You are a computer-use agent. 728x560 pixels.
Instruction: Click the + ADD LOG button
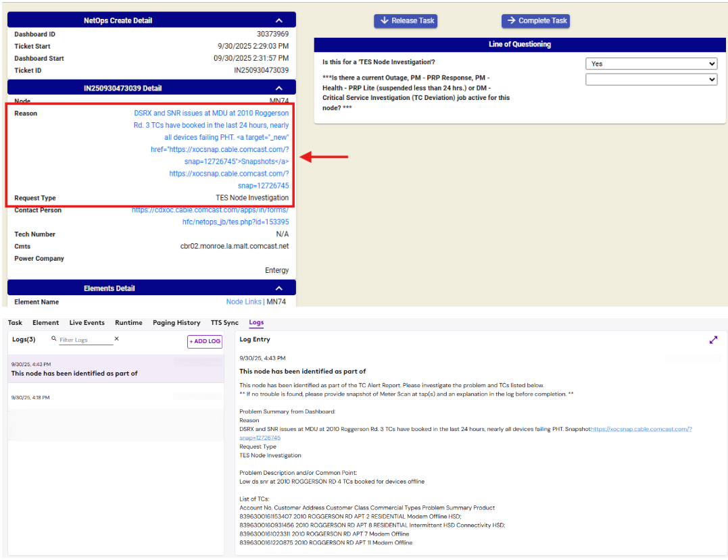204,341
